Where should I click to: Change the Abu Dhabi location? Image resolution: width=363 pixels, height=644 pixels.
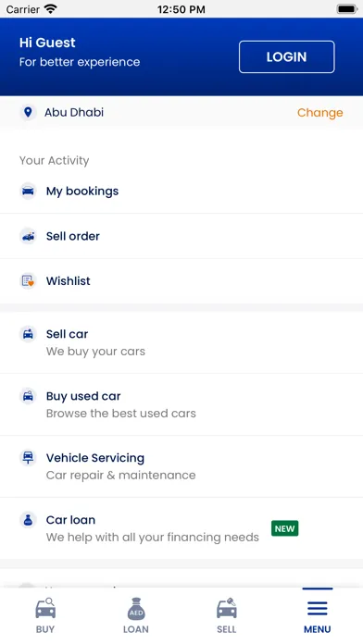319,113
